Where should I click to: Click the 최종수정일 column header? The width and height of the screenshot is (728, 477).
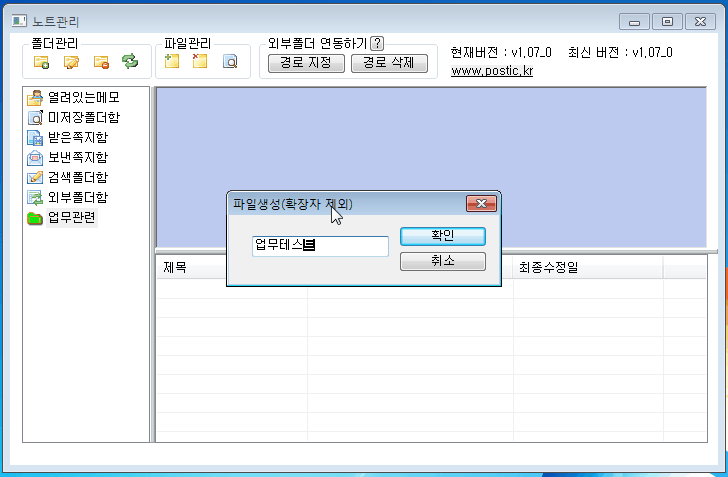[x=588, y=268]
